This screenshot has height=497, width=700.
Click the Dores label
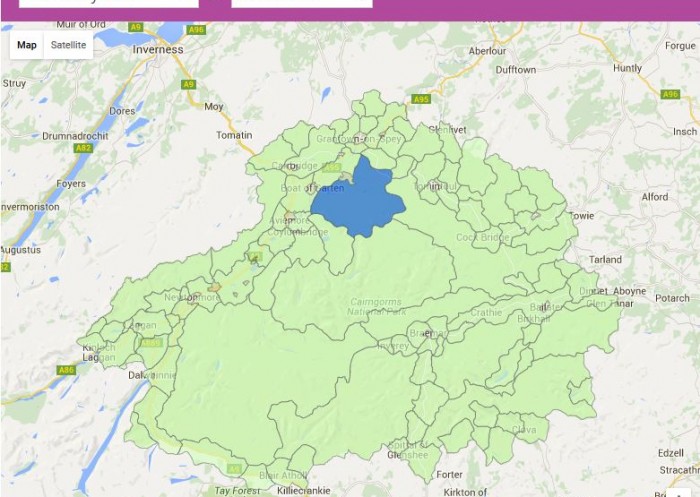pos(122,111)
